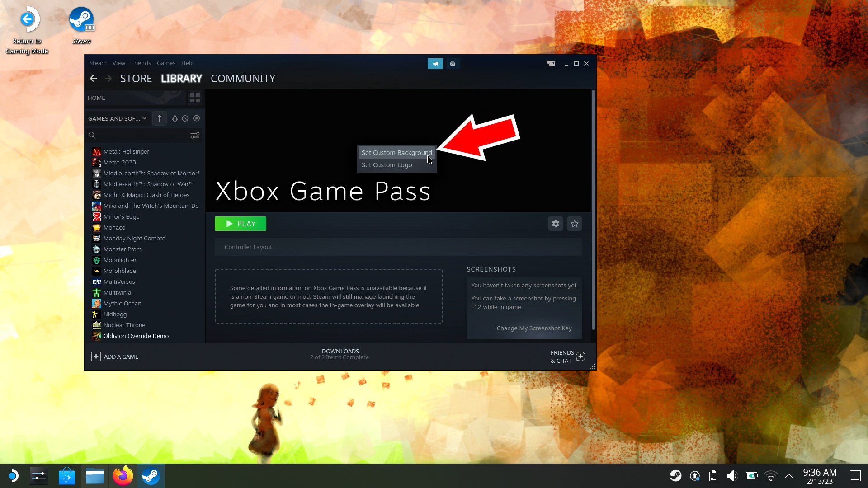The width and height of the screenshot is (868, 488).
Task: Click the GAMES AND SOF... dropdown filter
Action: click(x=117, y=118)
